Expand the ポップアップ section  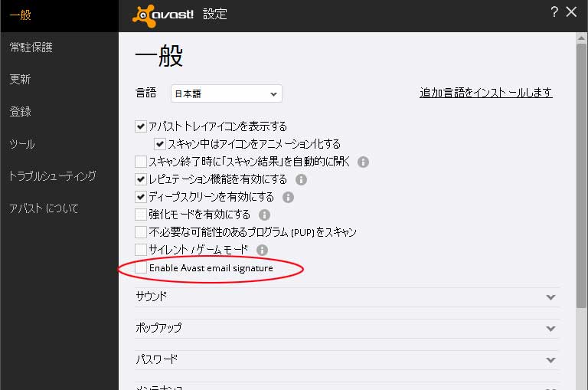(x=347, y=329)
